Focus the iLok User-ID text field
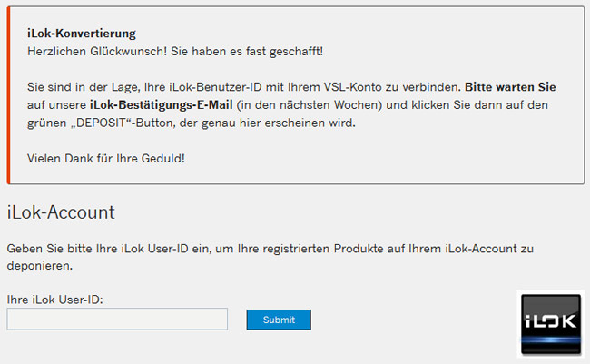 click(117, 319)
